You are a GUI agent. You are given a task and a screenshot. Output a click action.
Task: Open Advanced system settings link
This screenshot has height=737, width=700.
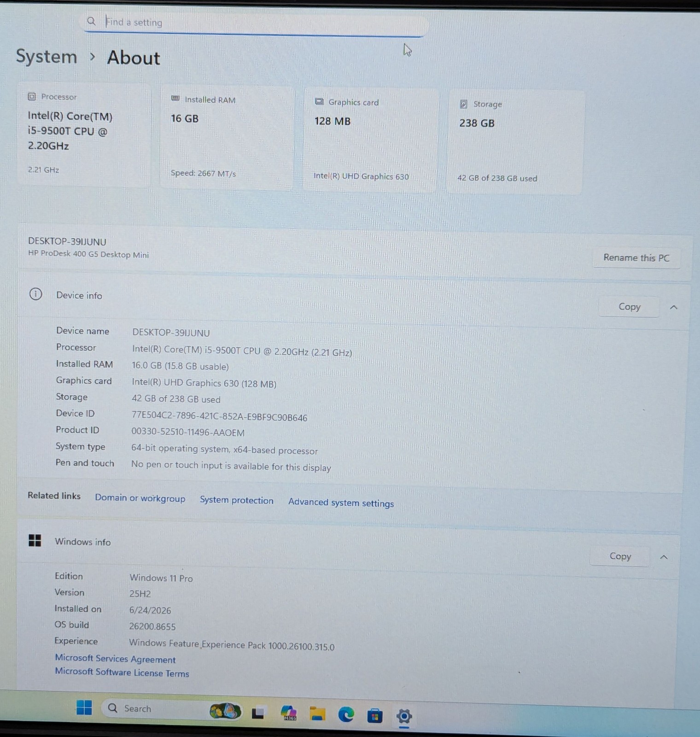pos(341,503)
